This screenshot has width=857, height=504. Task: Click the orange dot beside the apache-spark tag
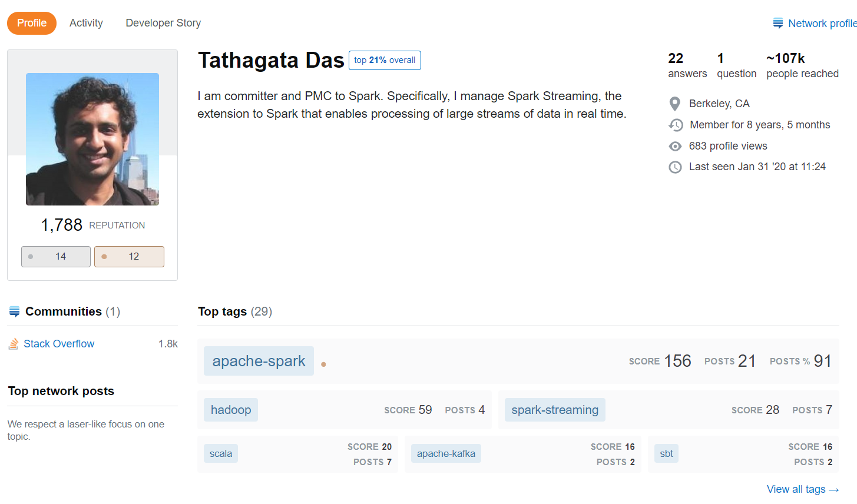coord(323,364)
